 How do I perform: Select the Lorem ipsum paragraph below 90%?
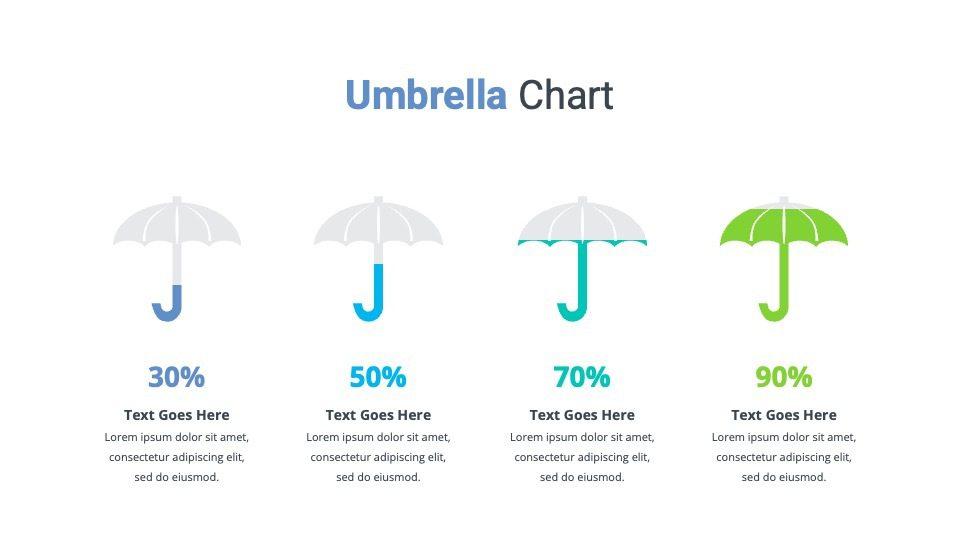pyautogui.click(x=784, y=457)
